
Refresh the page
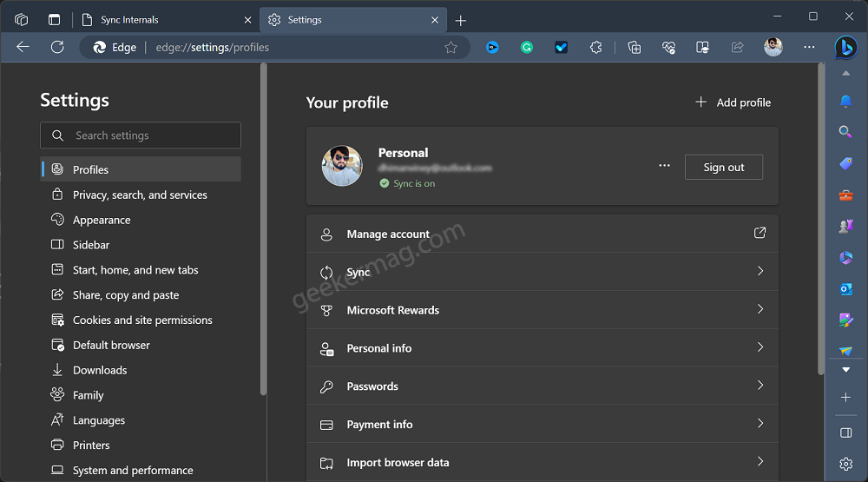[57, 47]
